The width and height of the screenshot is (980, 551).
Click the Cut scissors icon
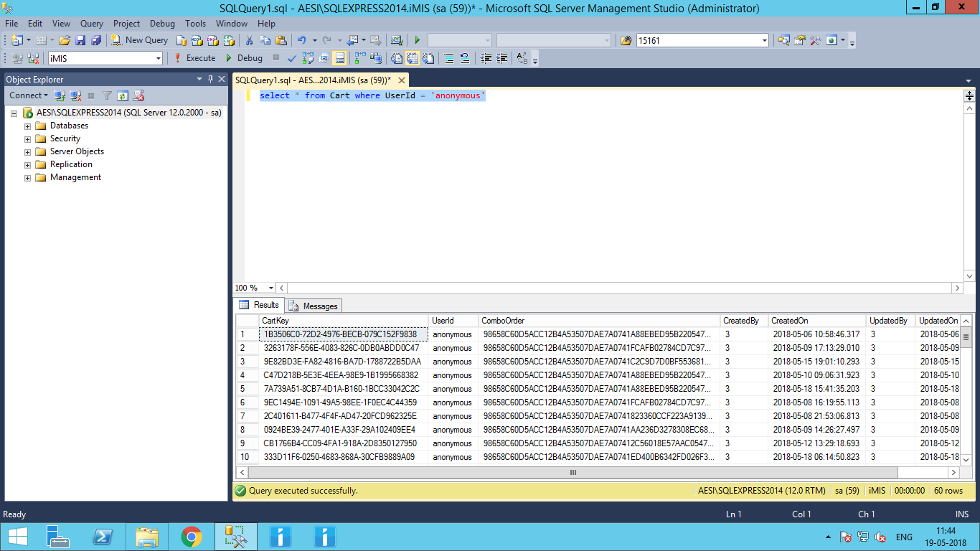tap(249, 40)
